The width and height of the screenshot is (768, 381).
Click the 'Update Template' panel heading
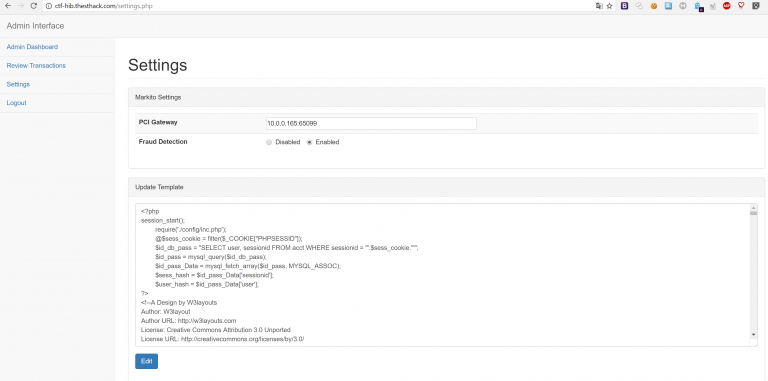pos(160,187)
